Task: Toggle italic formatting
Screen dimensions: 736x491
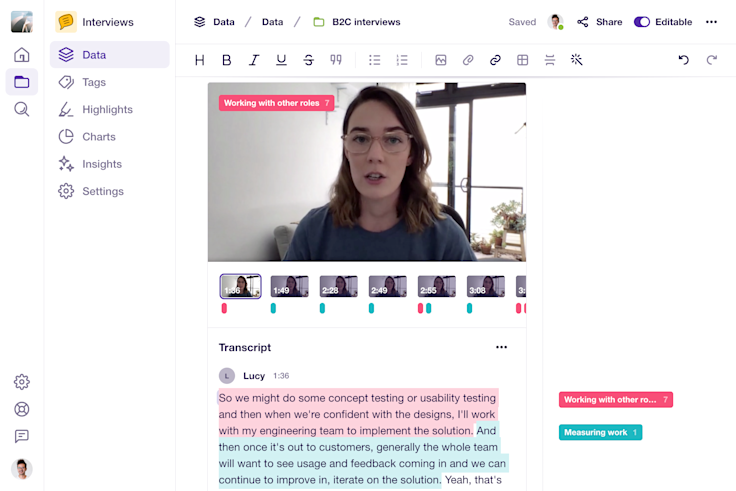Action: (x=254, y=60)
